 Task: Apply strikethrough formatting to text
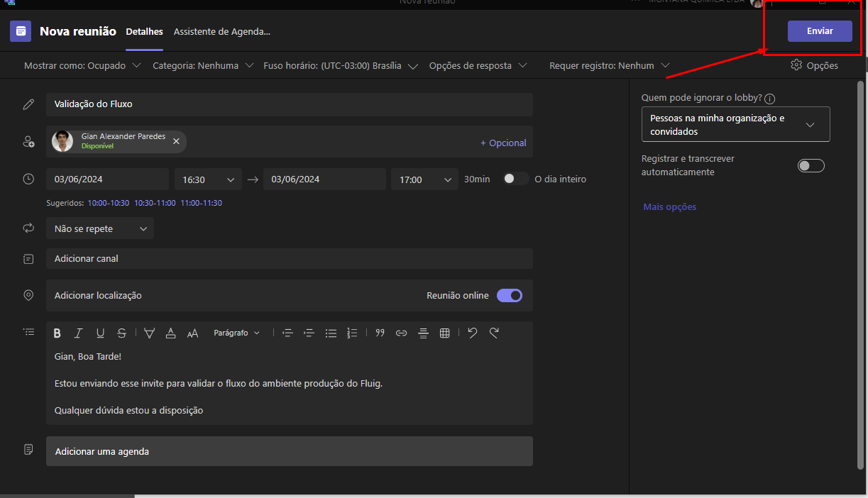(x=121, y=333)
